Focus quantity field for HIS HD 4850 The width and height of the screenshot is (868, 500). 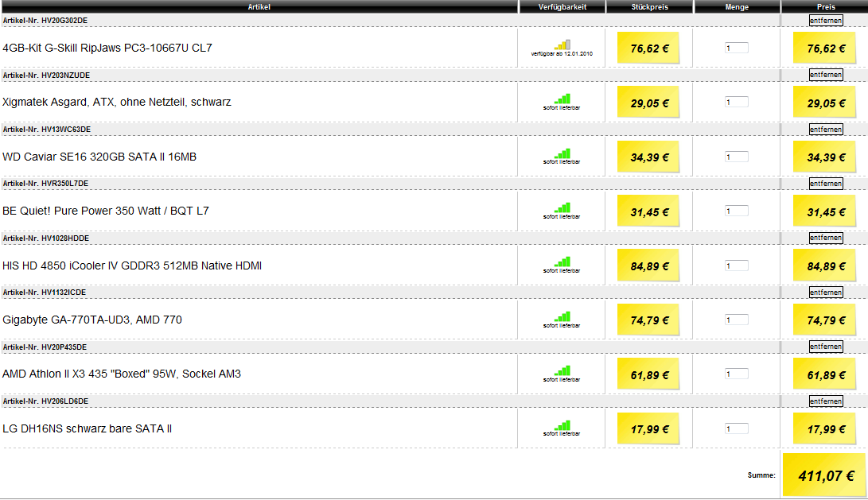point(737,266)
